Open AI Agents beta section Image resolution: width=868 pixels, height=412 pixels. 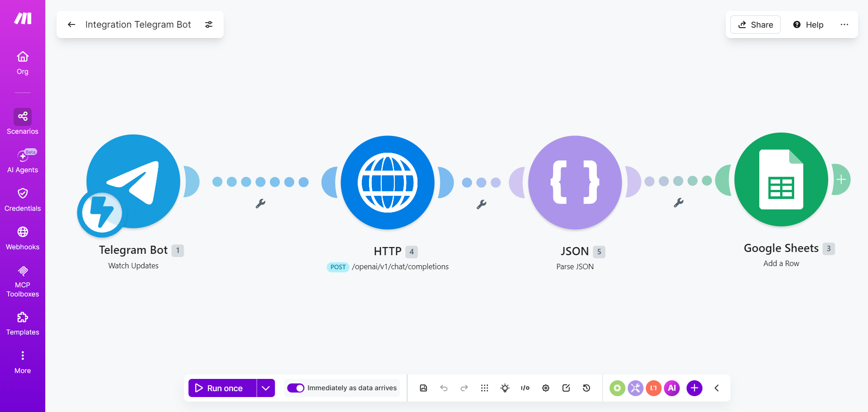tap(23, 161)
